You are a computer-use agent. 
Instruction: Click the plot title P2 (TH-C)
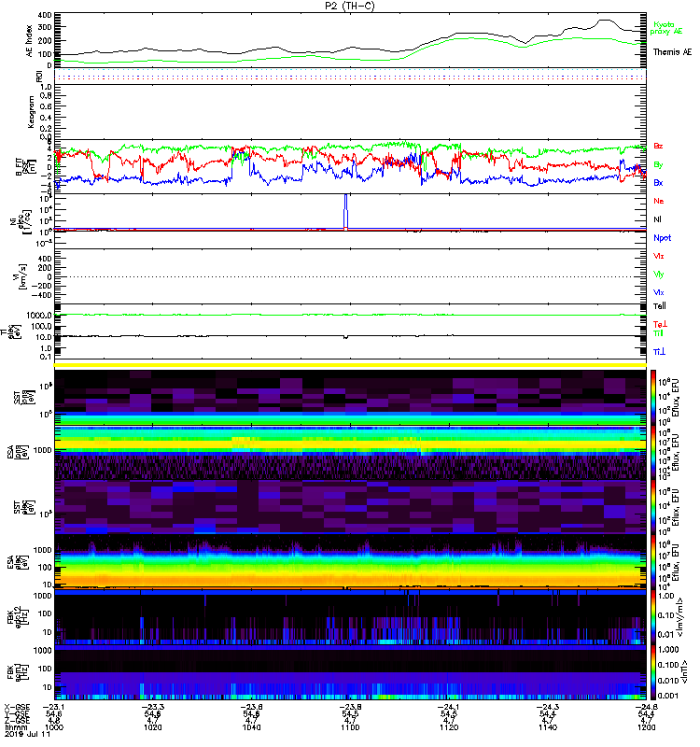tap(349, 6)
